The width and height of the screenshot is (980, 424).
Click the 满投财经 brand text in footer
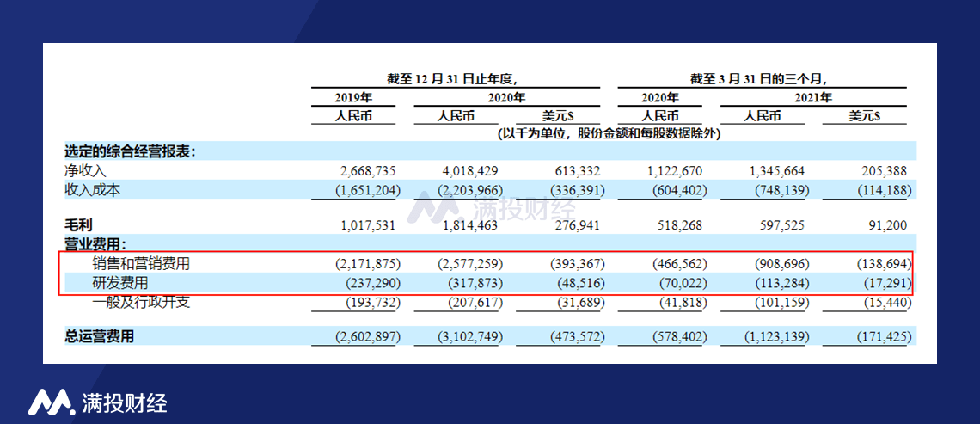(125, 402)
